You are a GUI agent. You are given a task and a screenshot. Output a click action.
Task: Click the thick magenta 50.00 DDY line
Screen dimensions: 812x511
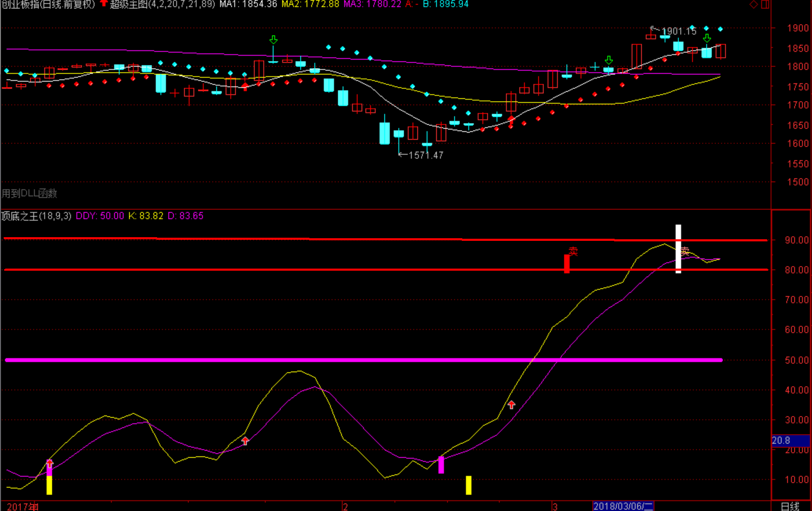coord(364,360)
